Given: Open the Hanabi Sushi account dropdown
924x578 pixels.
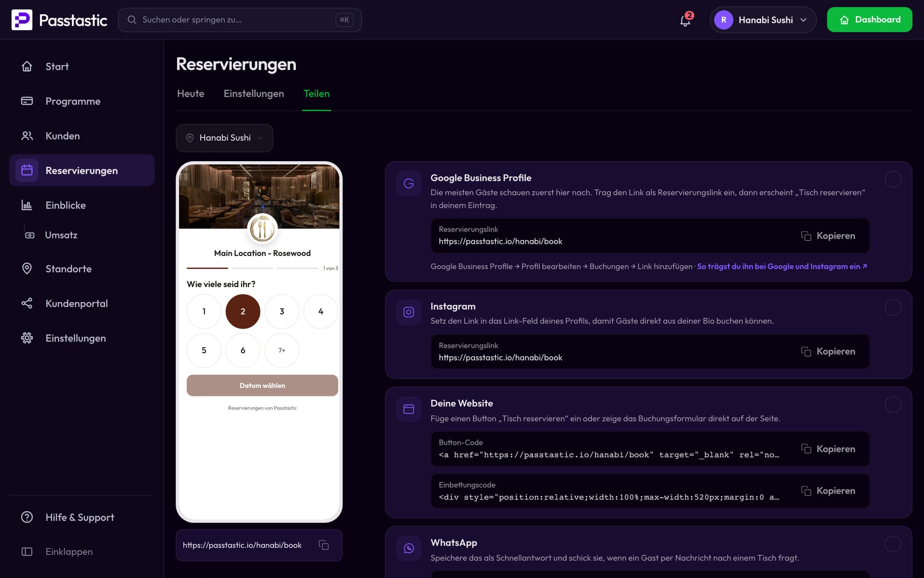Looking at the screenshot, I should click(763, 20).
